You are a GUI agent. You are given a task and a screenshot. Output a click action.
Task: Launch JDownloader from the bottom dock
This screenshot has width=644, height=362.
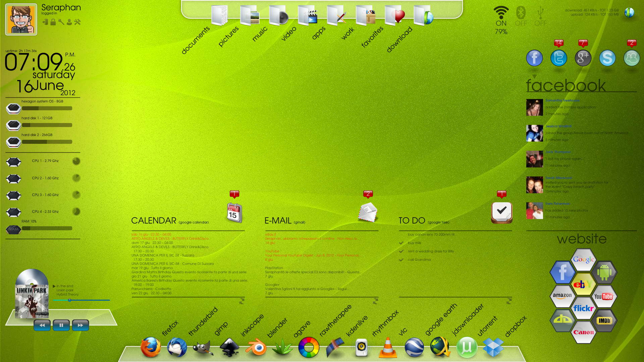point(440,347)
